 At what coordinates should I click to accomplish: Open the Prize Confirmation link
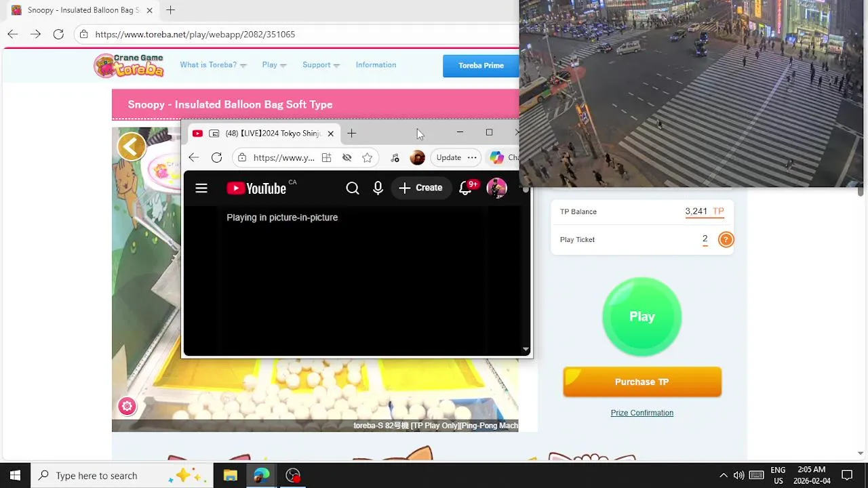[x=642, y=413]
